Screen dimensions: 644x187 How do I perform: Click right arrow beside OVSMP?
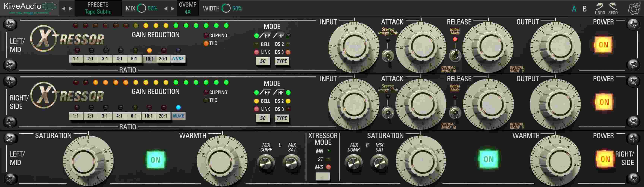tap(173, 9)
